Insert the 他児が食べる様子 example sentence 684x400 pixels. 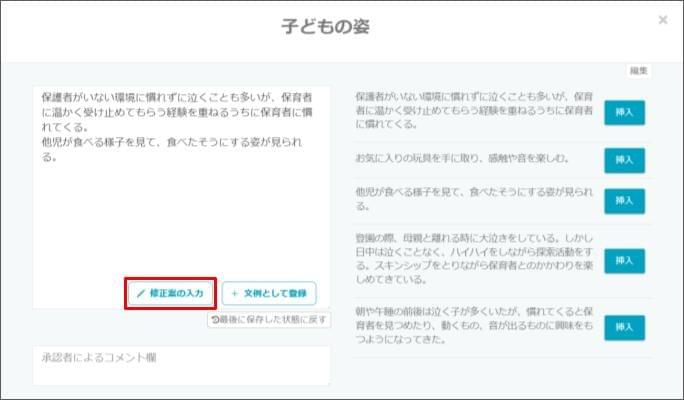point(624,200)
